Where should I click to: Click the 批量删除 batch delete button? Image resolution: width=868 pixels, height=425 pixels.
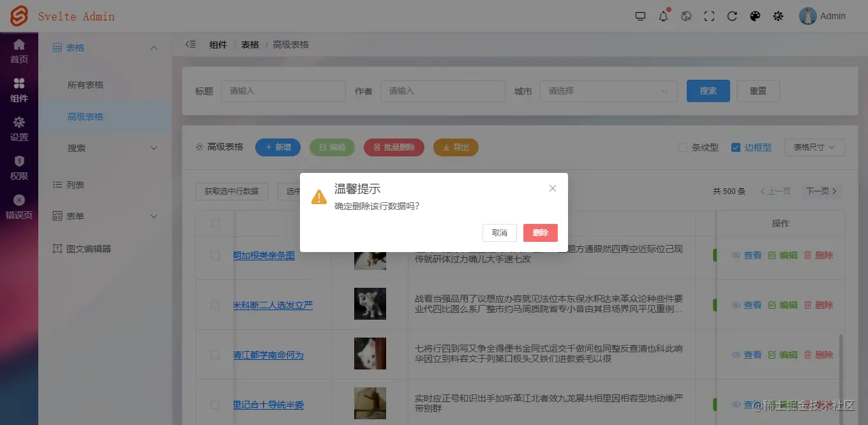click(x=393, y=147)
